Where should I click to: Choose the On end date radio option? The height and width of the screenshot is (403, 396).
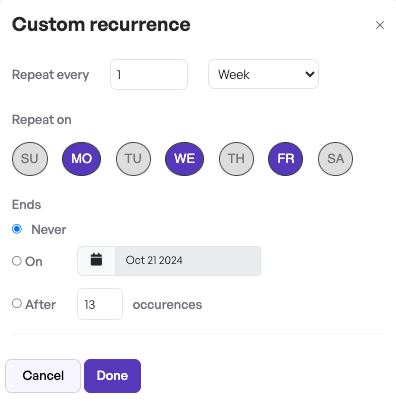(x=17, y=261)
